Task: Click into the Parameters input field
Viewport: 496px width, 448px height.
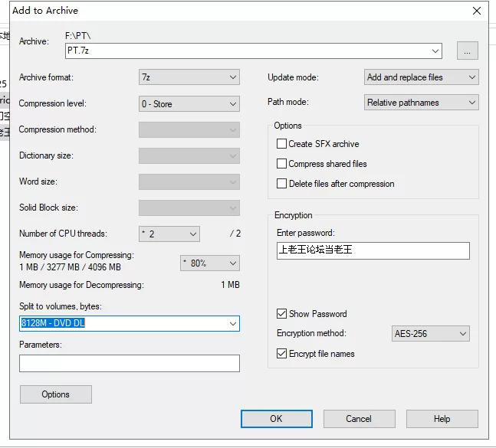Action: 130,363
